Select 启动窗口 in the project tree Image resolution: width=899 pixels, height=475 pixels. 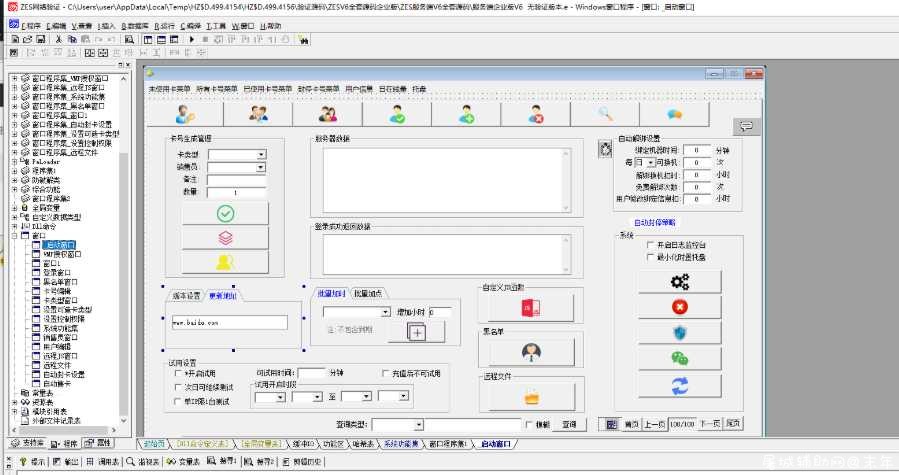pos(60,245)
